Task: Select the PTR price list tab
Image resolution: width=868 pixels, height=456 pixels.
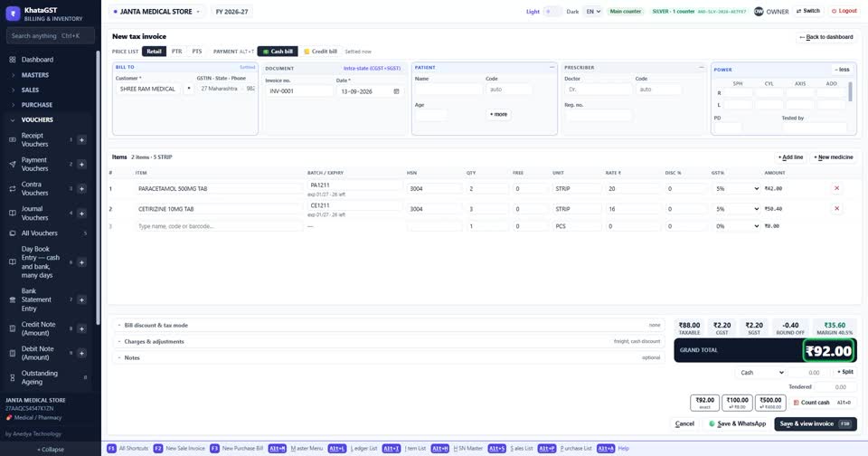Action: (176, 52)
